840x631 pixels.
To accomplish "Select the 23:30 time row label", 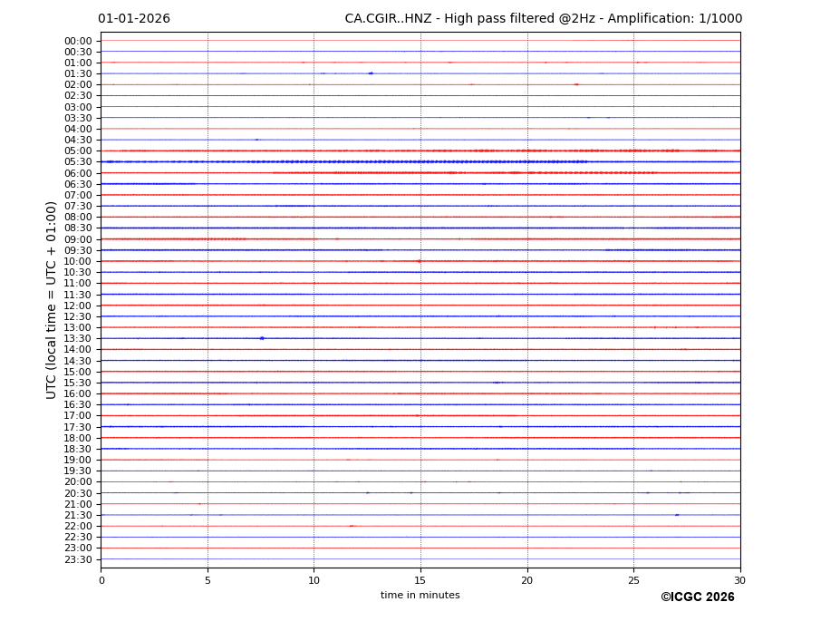I will click(x=78, y=559).
